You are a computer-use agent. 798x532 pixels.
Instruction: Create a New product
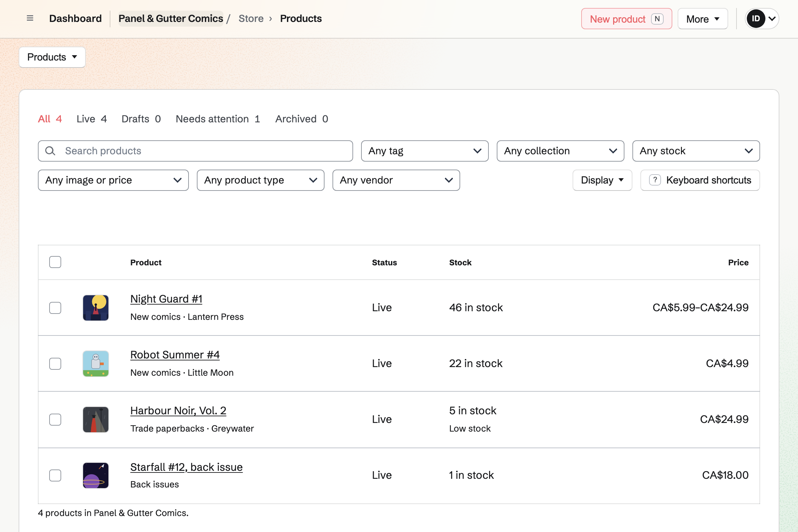pyautogui.click(x=626, y=19)
